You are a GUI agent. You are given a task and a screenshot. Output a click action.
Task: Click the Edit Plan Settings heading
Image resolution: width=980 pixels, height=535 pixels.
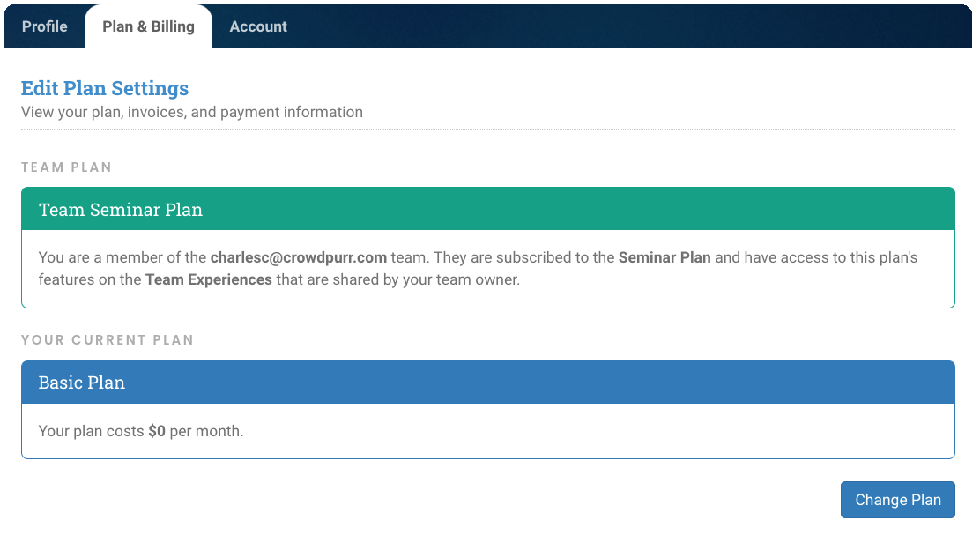coord(104,88)
